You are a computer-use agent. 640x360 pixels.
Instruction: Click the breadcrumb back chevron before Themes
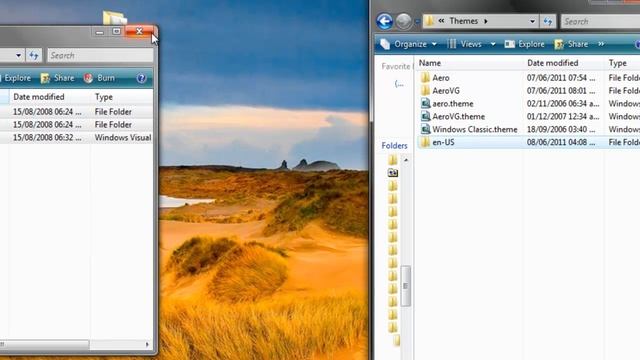click(x=441, y=21)
